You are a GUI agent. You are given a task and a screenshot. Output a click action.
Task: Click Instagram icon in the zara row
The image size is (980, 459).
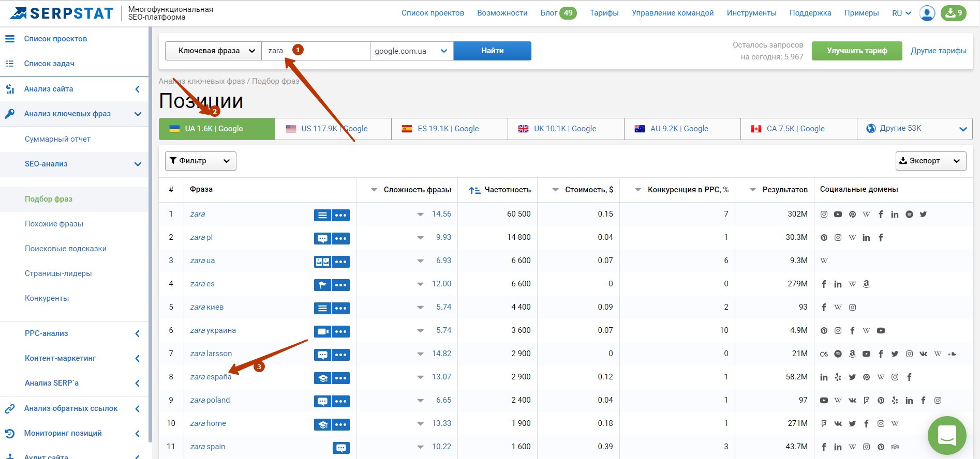(x=824, y=214)
